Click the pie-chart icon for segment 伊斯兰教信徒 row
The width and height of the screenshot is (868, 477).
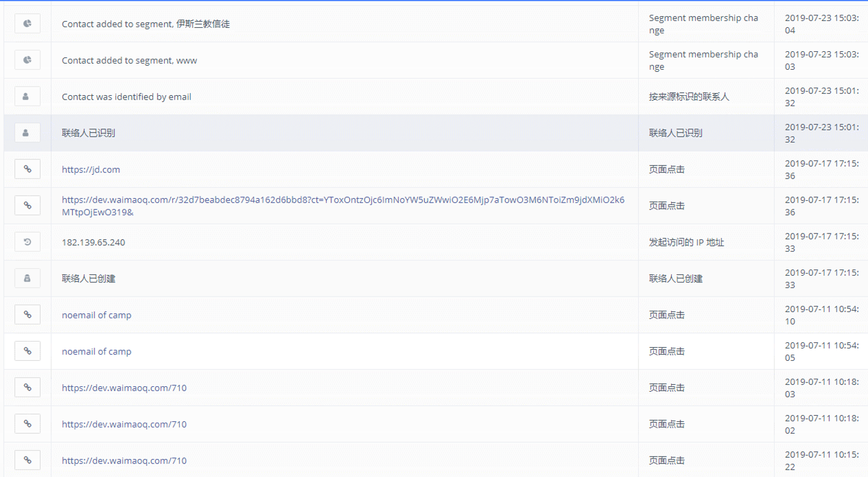[x=27, y=24]
